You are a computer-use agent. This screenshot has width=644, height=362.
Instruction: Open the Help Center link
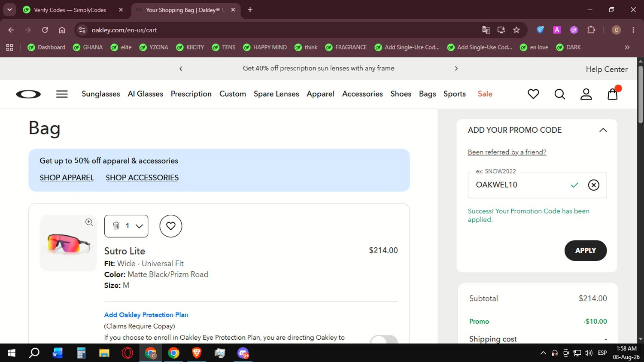click(607, 69)
